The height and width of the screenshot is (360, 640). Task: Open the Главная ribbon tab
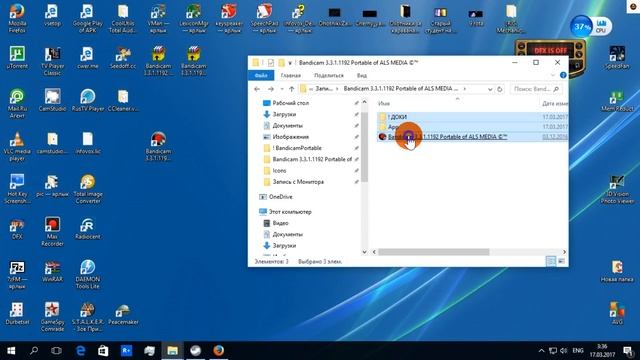(291, 76)
